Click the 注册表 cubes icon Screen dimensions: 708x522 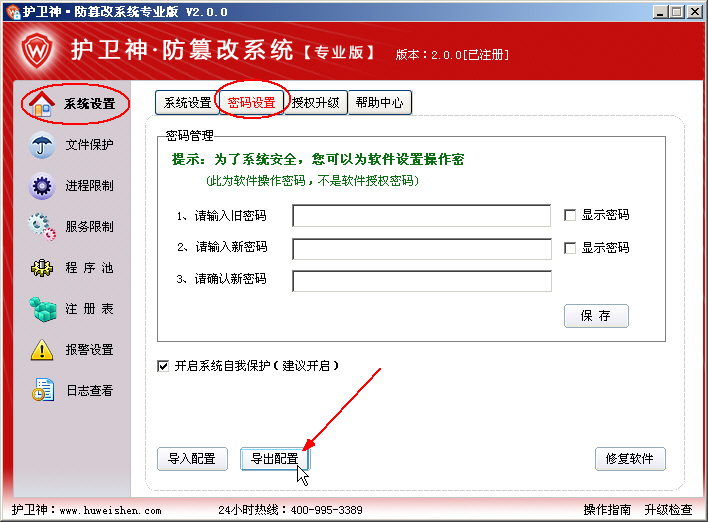click(x=42, y=309)
